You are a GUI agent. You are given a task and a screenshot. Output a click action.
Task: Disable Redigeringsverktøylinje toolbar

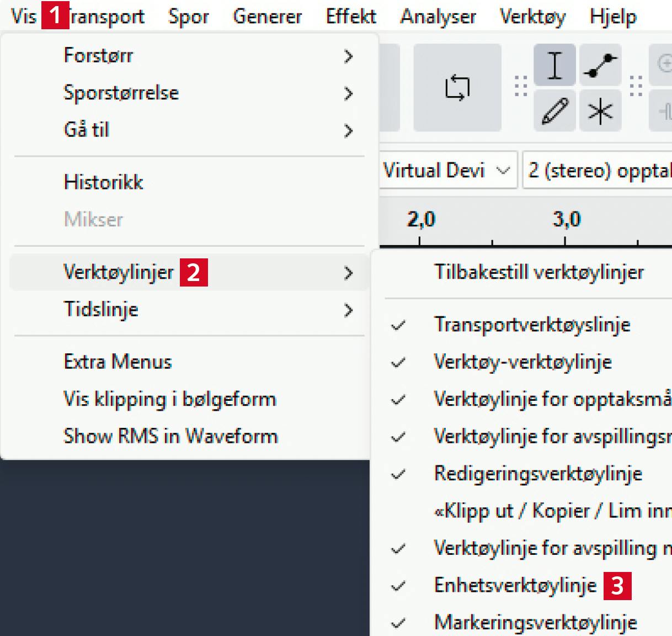[538, 474]
